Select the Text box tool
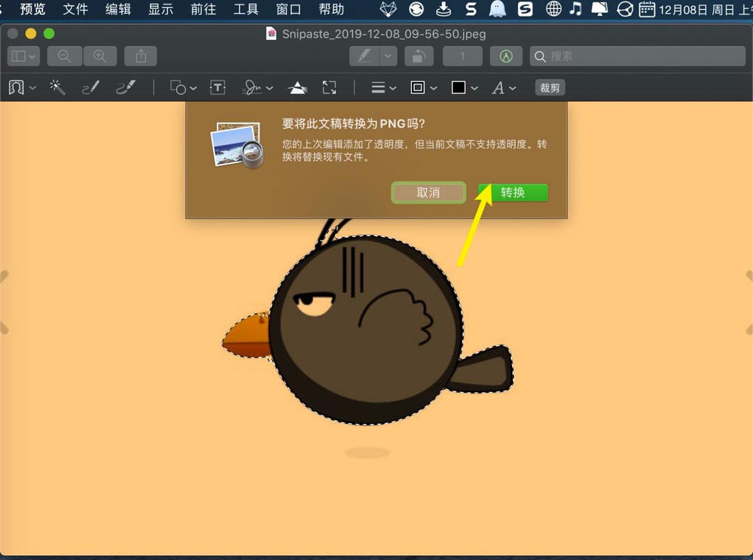The image size is (753, 560). tap(218, 87)
